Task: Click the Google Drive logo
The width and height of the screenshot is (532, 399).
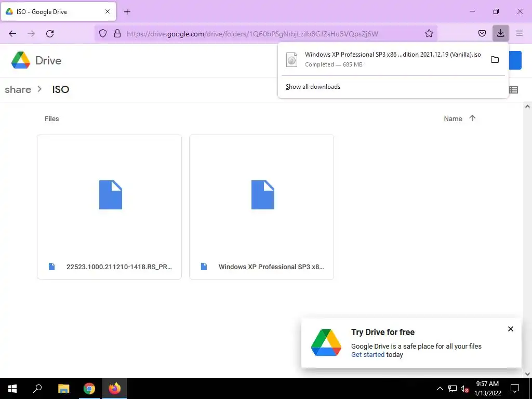Action: tap(36, 60)
